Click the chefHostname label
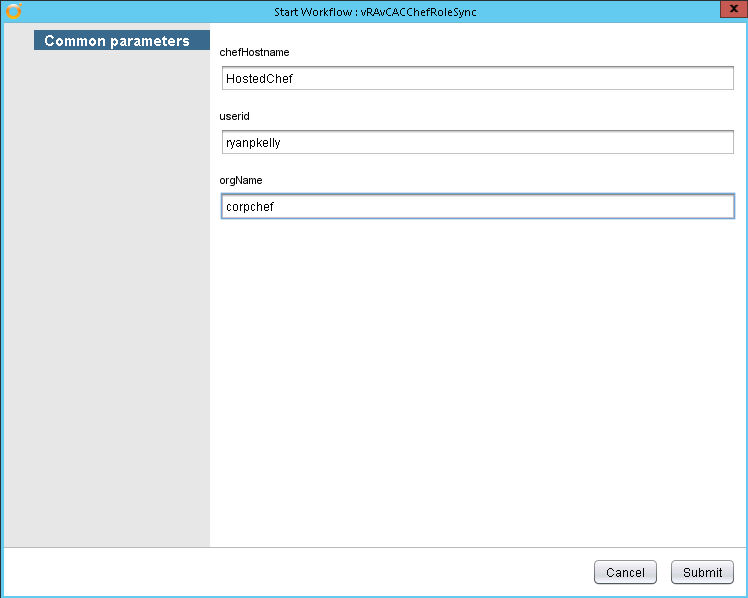The image size is (748, 598). point(255,51)
